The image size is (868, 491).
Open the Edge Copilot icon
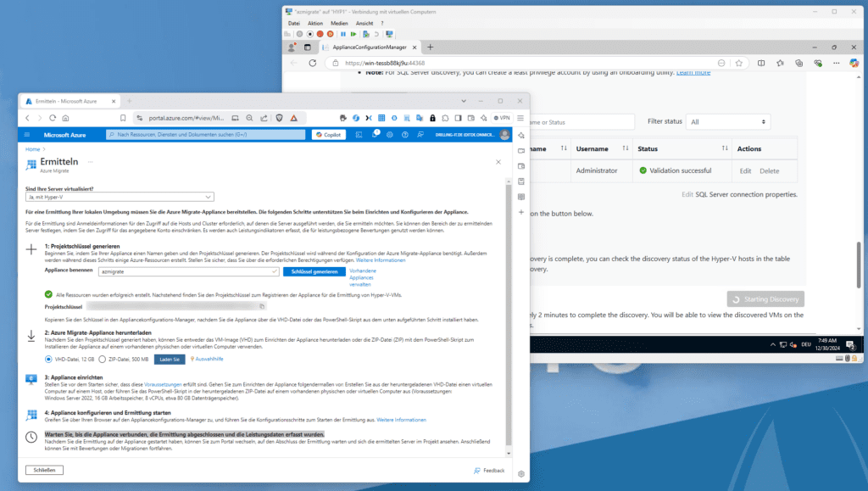[x=854, y=63]
